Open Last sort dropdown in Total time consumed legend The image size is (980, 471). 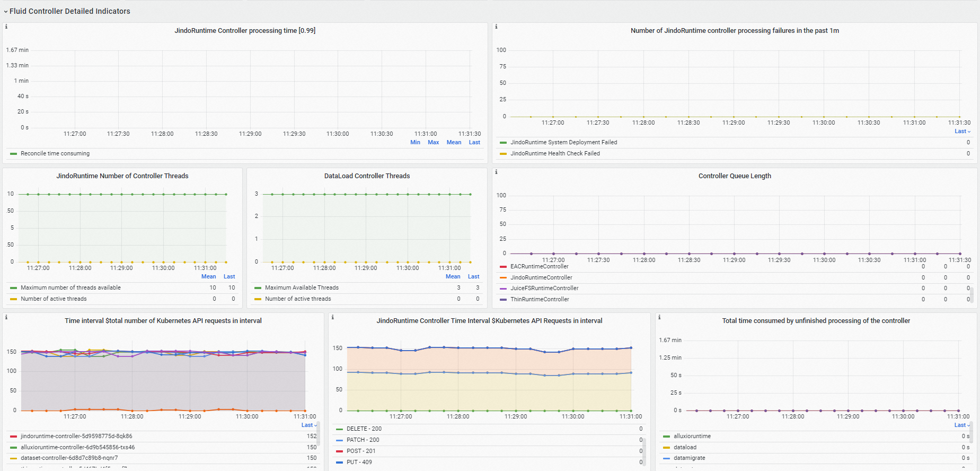point(962,425)
